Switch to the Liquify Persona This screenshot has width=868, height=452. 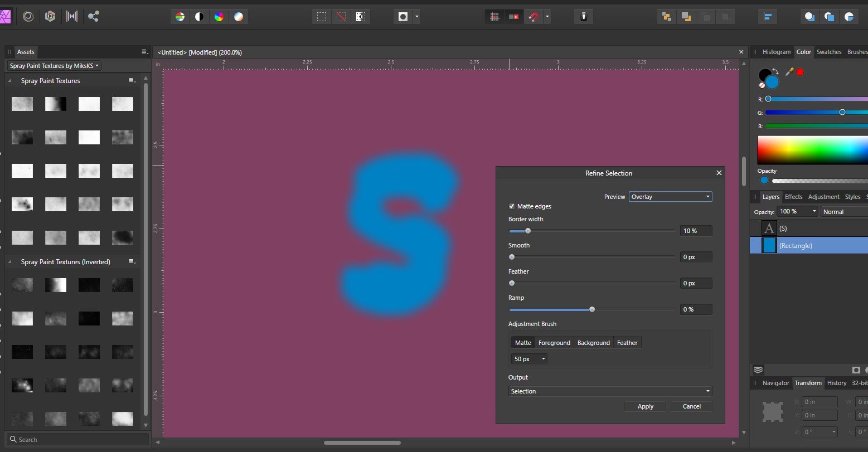28,17
